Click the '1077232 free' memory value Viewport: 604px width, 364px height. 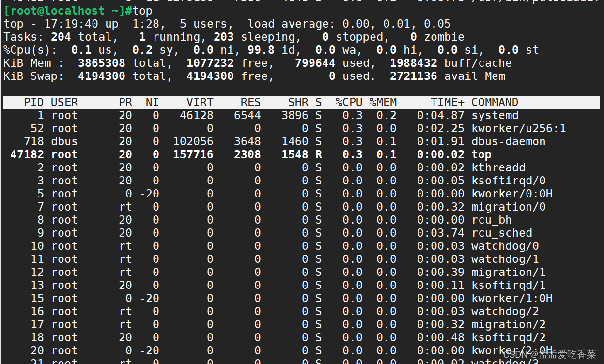227,63
